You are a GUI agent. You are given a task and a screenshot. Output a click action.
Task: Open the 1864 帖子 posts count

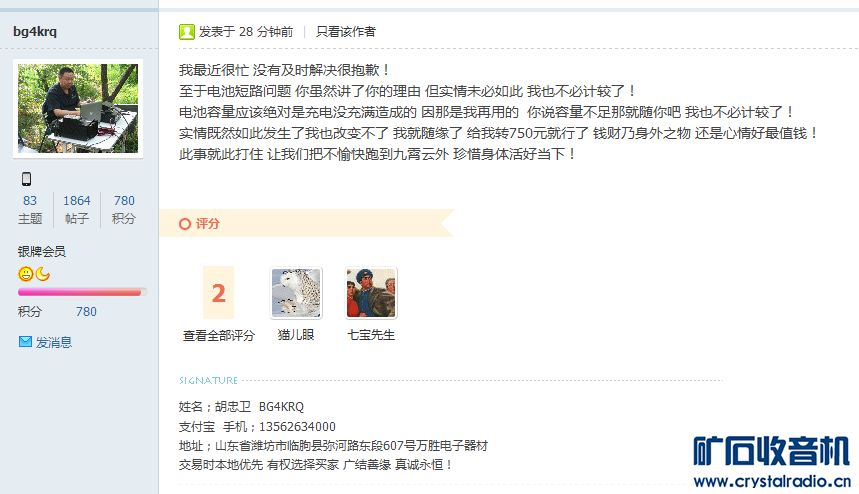pyautogui.click(x=77, y=209)
